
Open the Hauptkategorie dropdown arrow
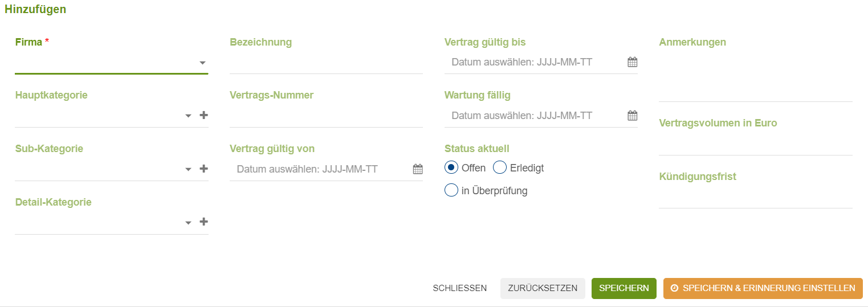pos(188,116)
